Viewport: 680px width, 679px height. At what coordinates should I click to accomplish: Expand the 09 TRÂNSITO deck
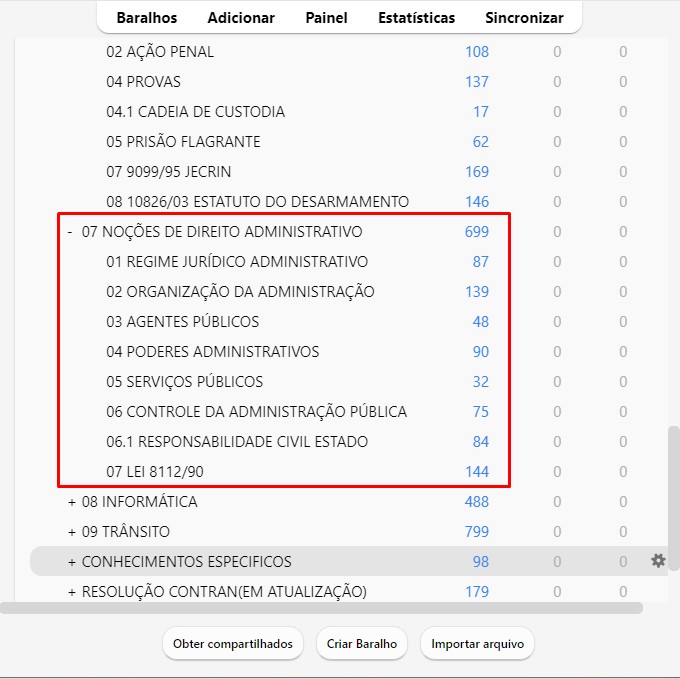click(x=72, y=532)
